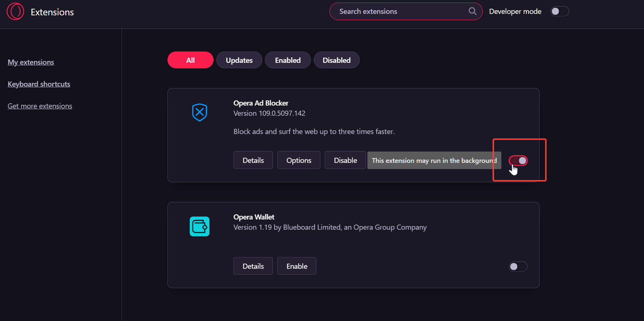This screenshot has height=321, width=644.
Task: Open My extensions page
Action: pos(31,62)
